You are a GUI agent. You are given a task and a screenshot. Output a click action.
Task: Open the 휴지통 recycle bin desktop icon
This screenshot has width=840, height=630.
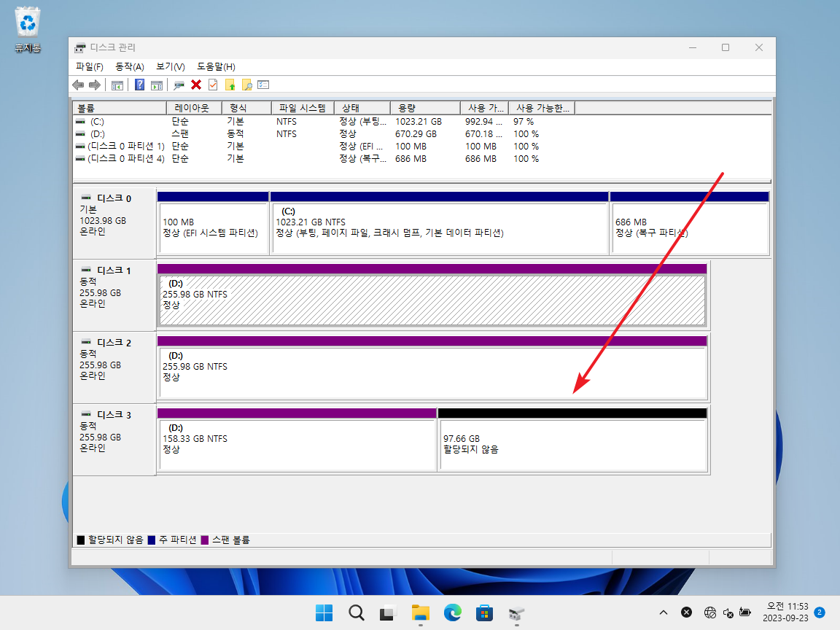pos(27,29)
